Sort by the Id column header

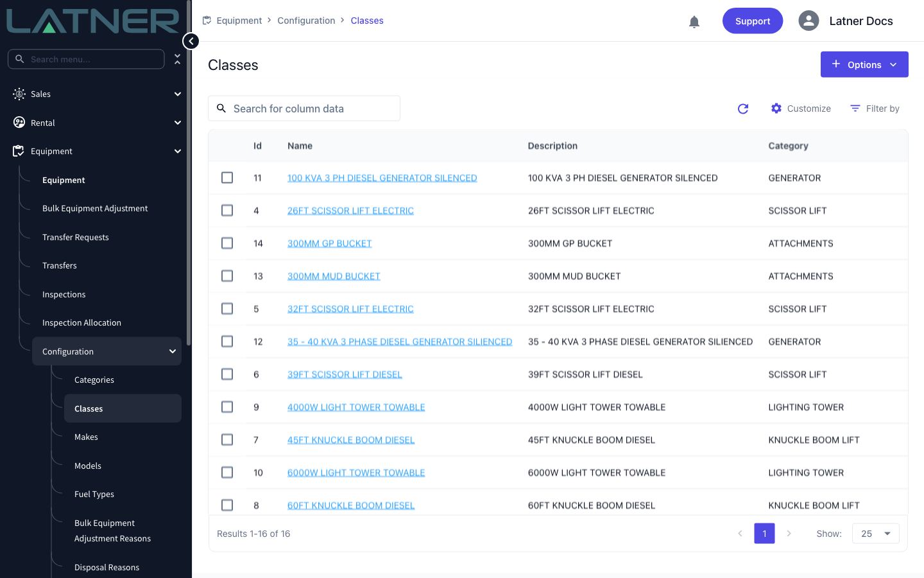[257, 146]
